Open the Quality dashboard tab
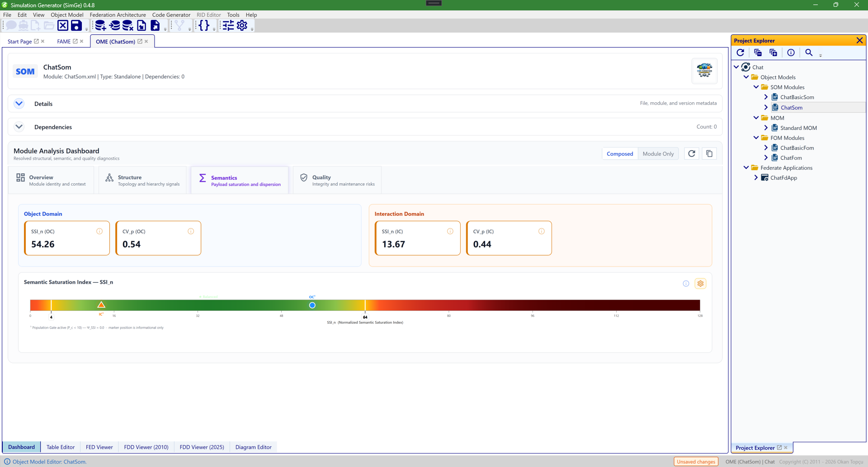Image resolution: width=868 pixels, height=467 pixels. pos(337,180)
